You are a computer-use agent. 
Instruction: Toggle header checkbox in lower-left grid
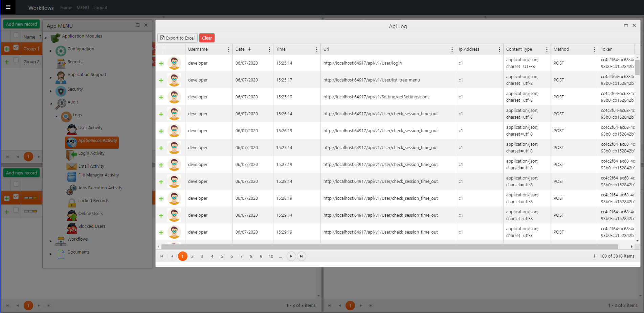16,184
